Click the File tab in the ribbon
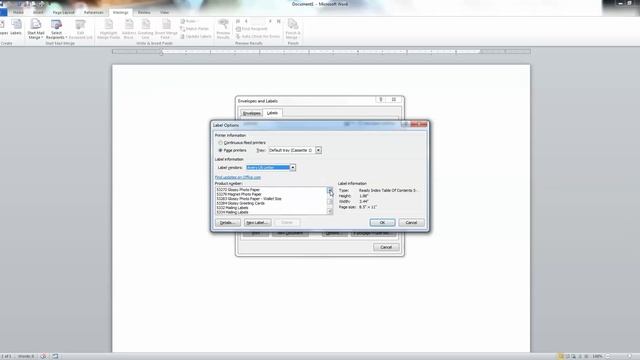 coord(3,13)
